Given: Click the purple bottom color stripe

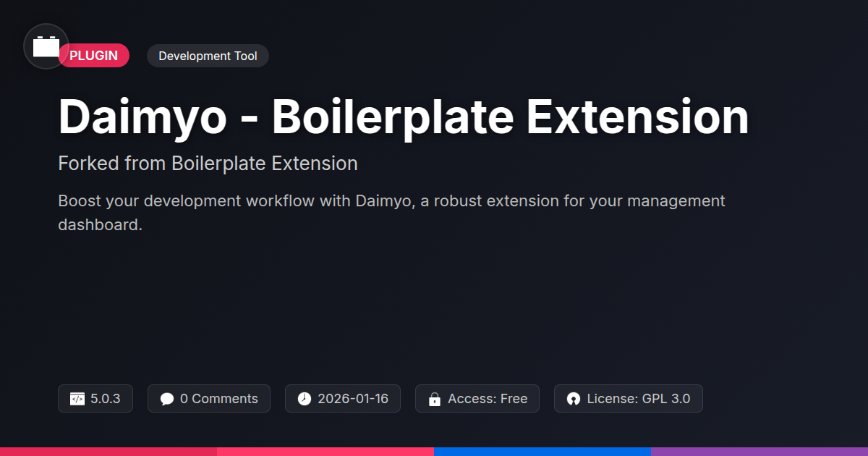Looking at the screenshot, I should tap(759, 451).
